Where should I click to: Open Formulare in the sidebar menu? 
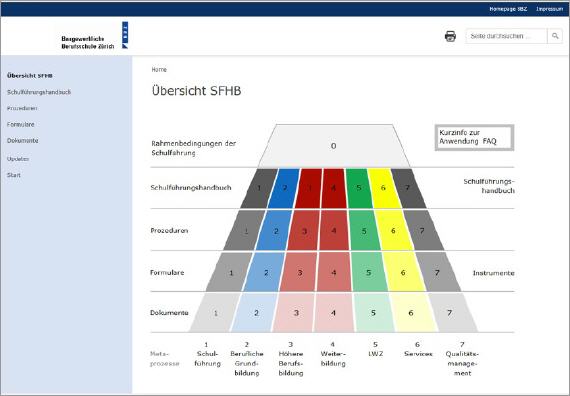tap(21, 124)
